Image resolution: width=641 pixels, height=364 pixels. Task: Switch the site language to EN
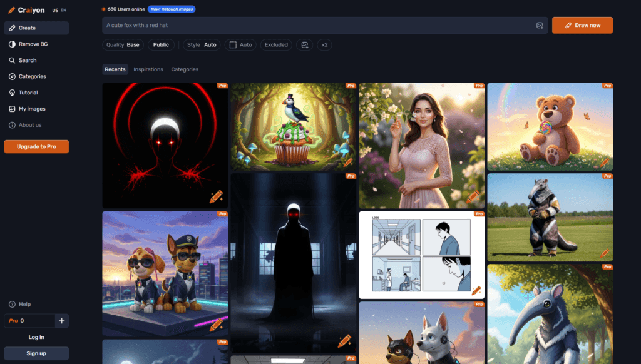[64, 11]
